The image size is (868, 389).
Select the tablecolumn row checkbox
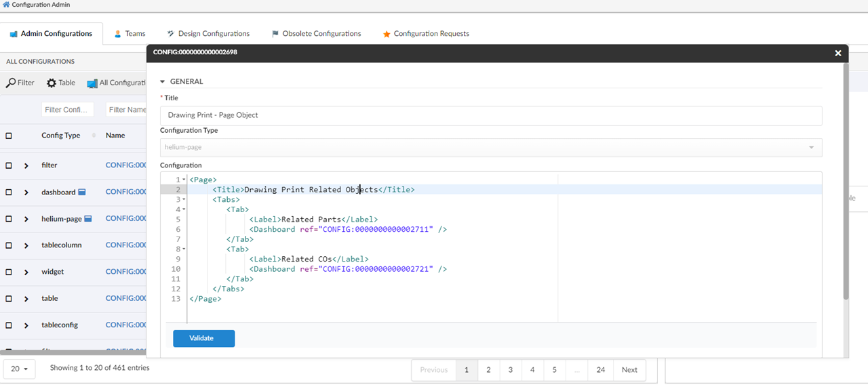click(x=9, y=245)
